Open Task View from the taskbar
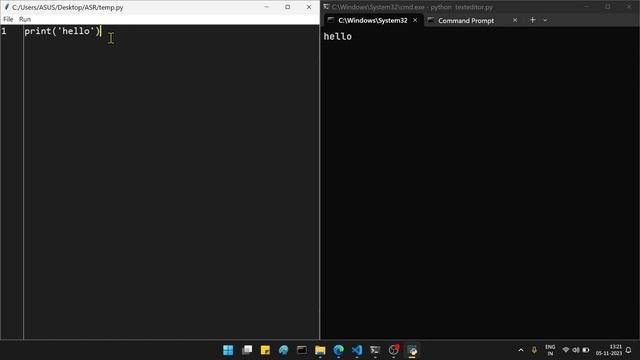Screen dimensions: 640x360 coord(247,350)
